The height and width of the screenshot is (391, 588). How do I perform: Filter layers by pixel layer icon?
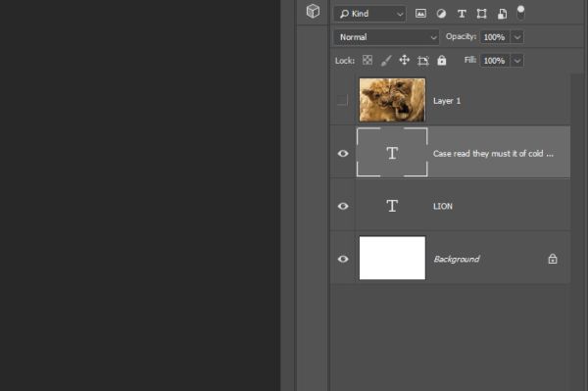click(x=420, y=14)
